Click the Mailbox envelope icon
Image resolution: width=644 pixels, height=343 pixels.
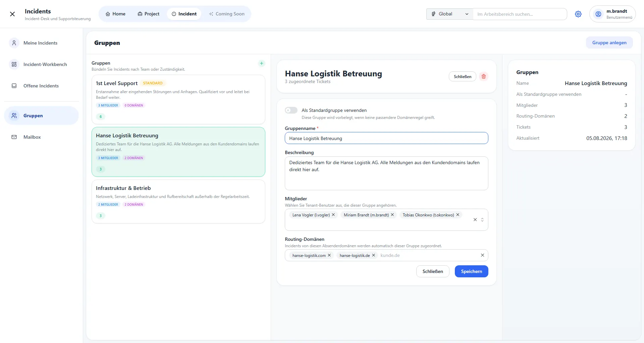[x=14, y=137]
